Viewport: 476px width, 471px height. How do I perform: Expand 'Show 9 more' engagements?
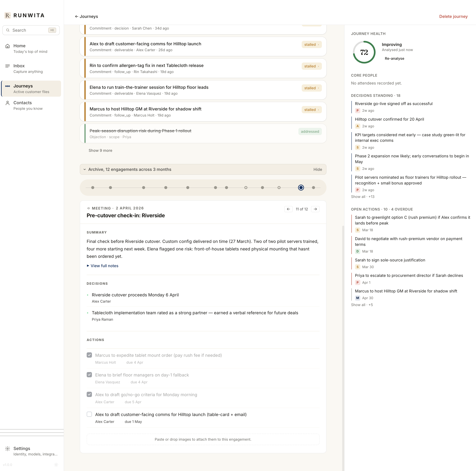pos(100,150)
